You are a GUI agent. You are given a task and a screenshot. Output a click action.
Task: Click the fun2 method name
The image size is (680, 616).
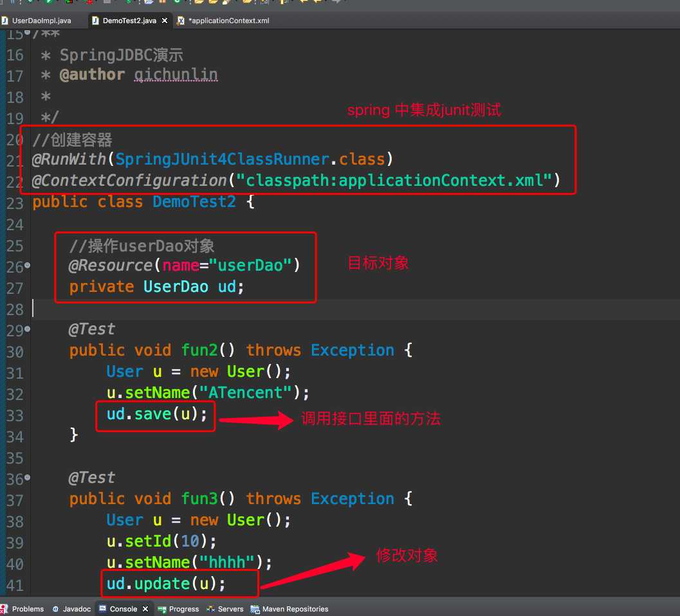click(x=199, y=350)
